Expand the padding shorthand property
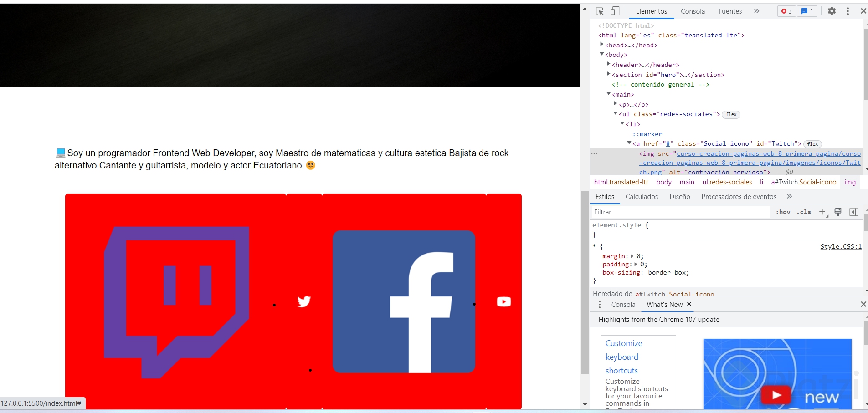The image size is (868, 413). click(636, 264)
